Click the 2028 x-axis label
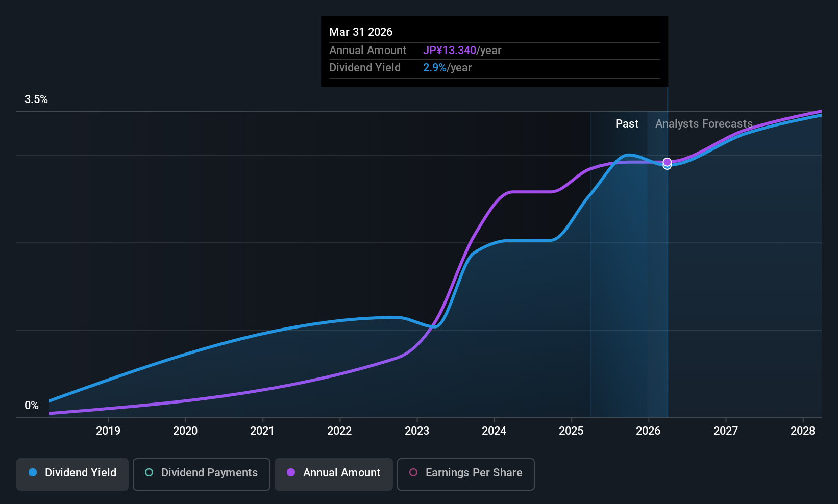Viewport: 838px width, 504px height. pyautogui.click(x=803, y=431)
